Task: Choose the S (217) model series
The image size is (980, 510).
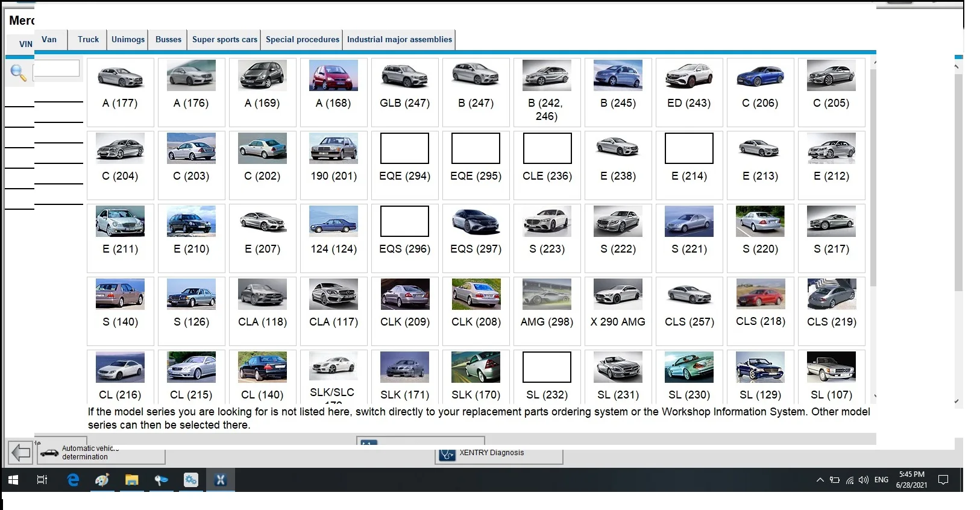Action: pos(832,238)
